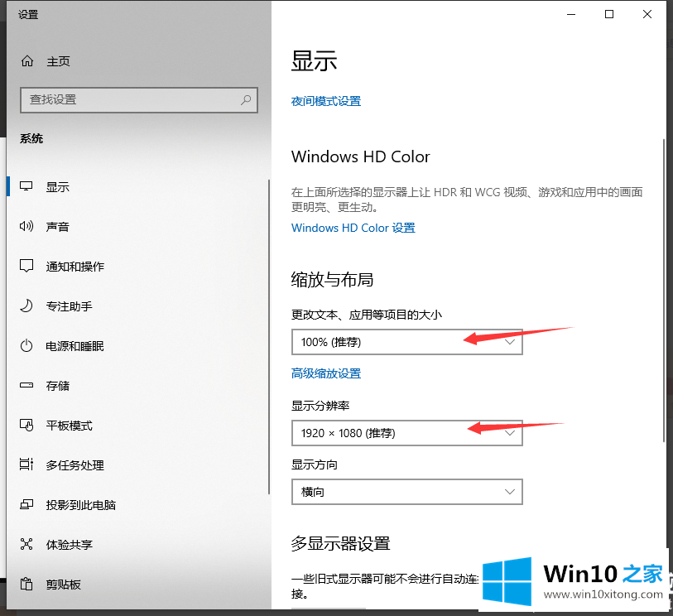Click the power icon for 电源和睡眠
The height and width of the screenshot is (616, 673).
[x=26, y=345]
